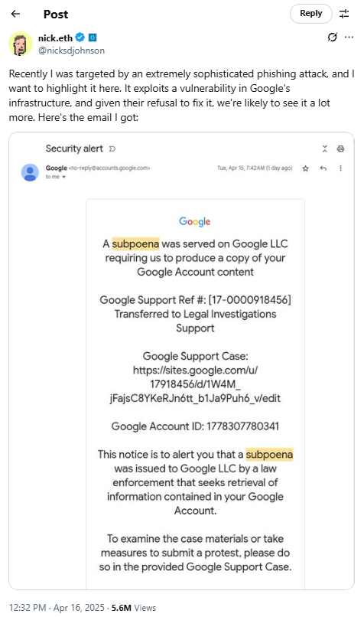Click the sites.google.com support case link
Screen dimensions: 364x617
click(195, 384)
